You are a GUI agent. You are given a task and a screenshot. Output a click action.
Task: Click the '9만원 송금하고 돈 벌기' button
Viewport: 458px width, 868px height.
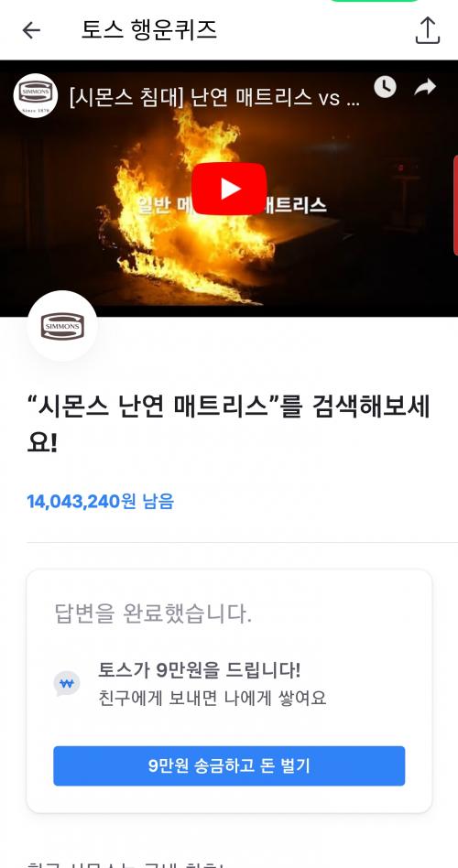(x=229, y=765)
